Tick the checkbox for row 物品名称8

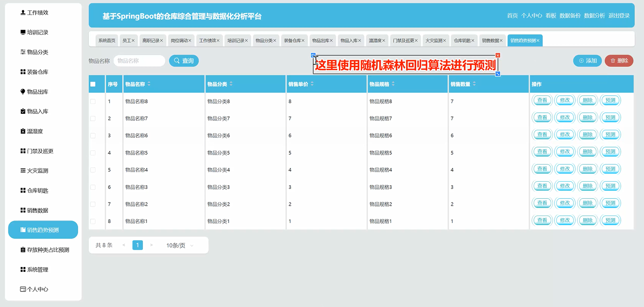tap(93, 101)
